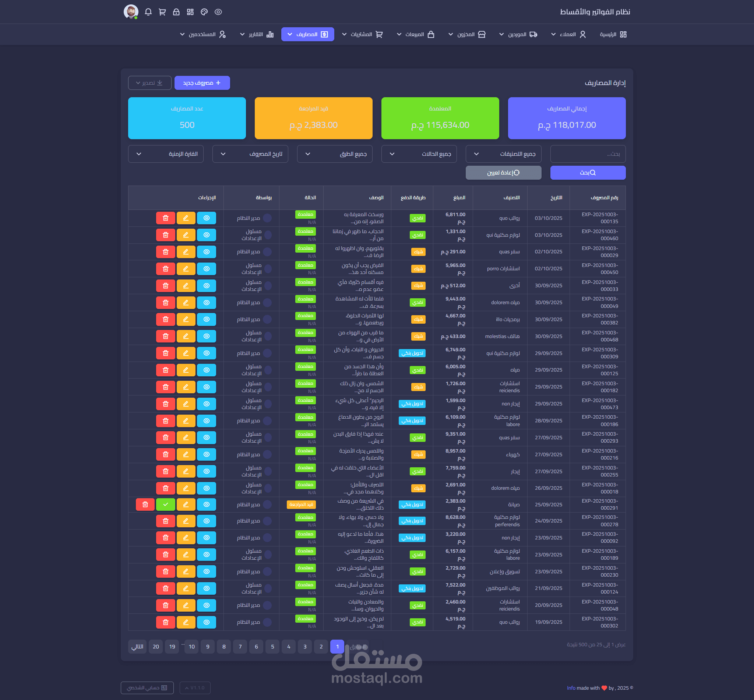This screenshot has height=700, width=754.
Task: Expand the تصدير export dropdown
Action: [149, 83]
